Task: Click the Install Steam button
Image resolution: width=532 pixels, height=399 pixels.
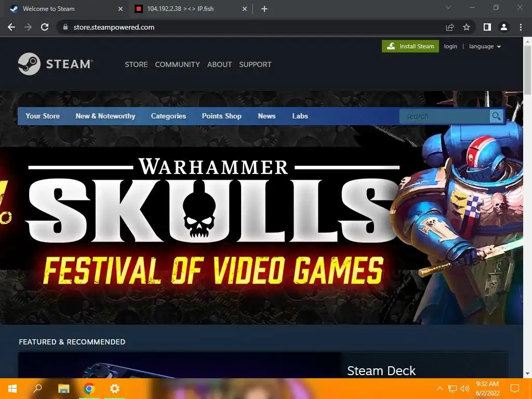Action: [x=410, y=46]
